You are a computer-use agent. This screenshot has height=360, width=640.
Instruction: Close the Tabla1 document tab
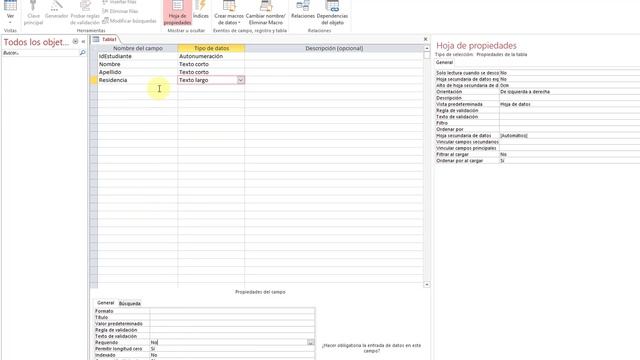pyautogui.click(x=425, y=39)
